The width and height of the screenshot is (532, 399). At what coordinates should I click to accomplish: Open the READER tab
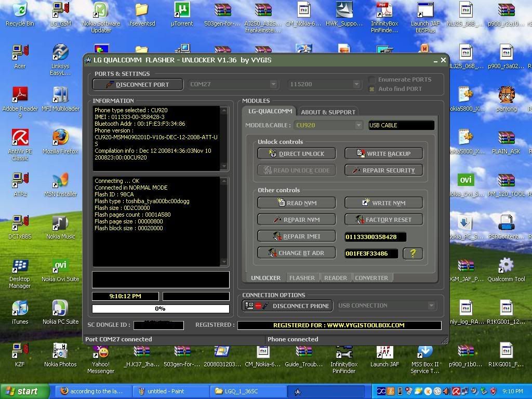point(336,278)
